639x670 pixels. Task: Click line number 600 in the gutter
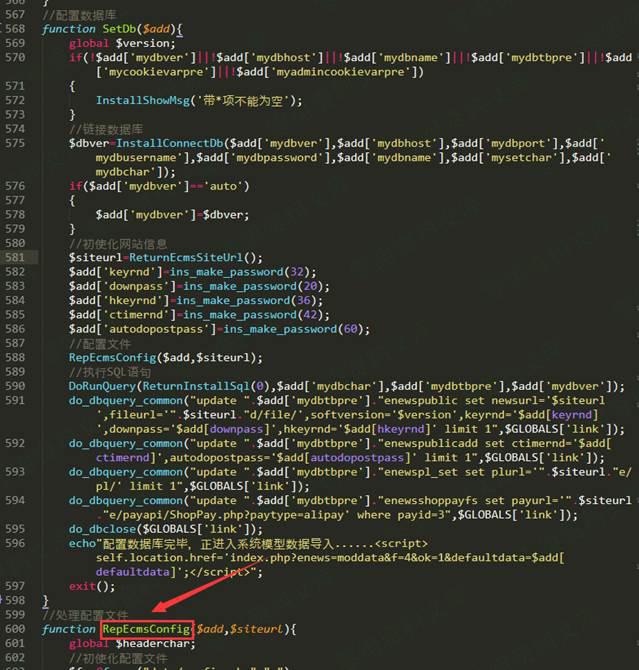[15, 628]
